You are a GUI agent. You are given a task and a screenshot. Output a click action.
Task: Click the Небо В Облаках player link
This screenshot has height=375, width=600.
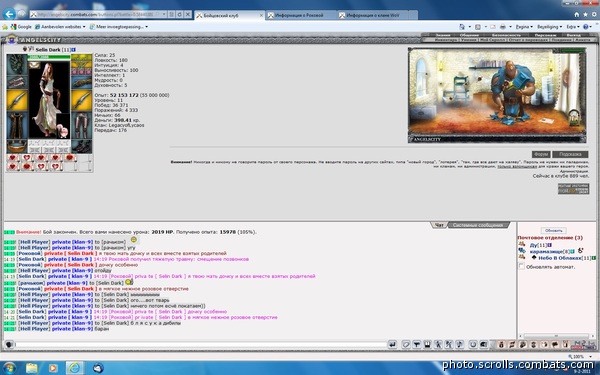pyautogui.click(x=559, y=258)
